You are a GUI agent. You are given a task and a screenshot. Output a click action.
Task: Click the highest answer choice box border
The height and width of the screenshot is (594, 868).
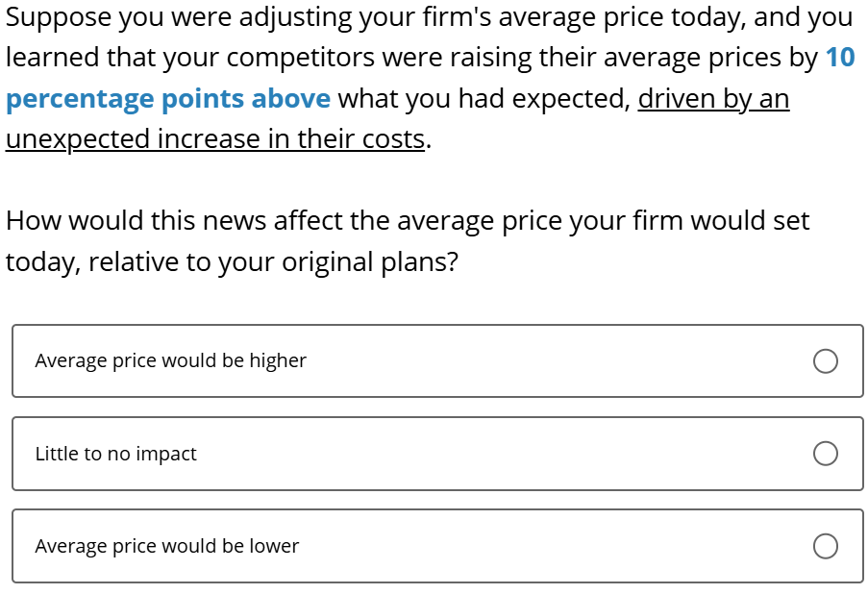(x=433, y=327)
